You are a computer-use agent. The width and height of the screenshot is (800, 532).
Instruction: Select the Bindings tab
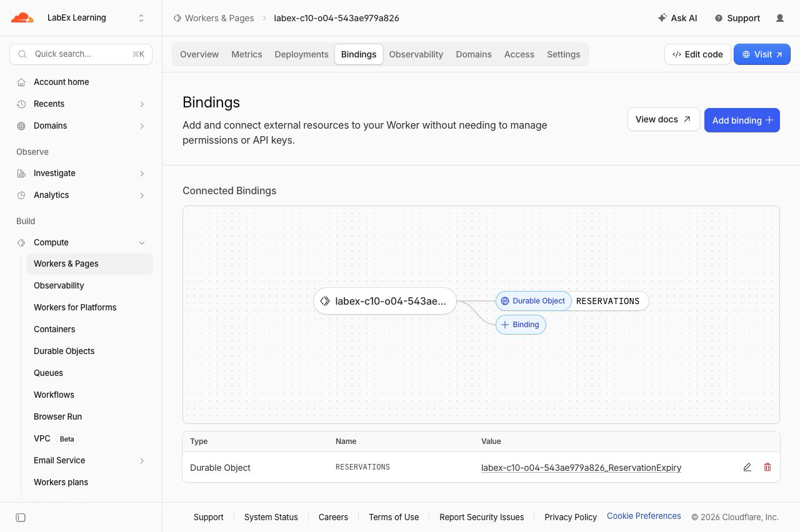359,54
